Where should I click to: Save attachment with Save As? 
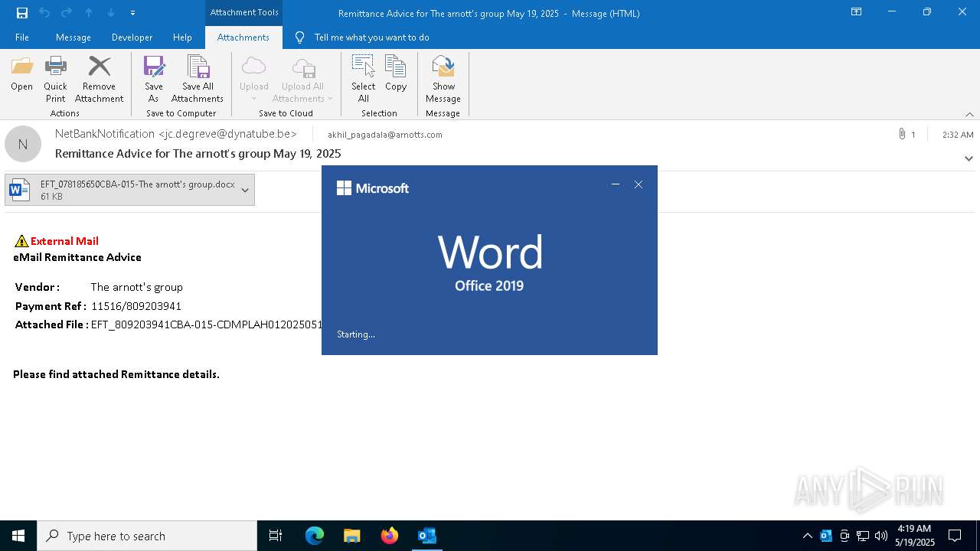(x=154, y=80)
